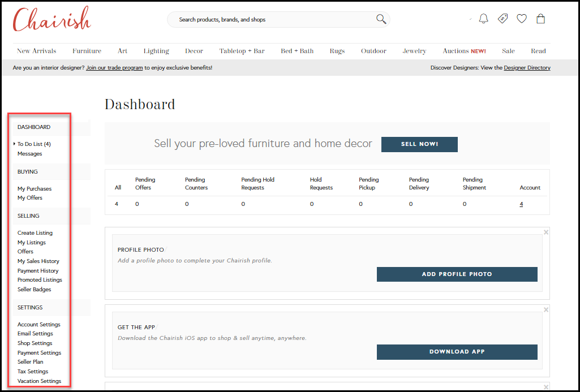The width and height of the screenshot is (580, 392).
Task: Open Rugs menu
Action: 337,51
